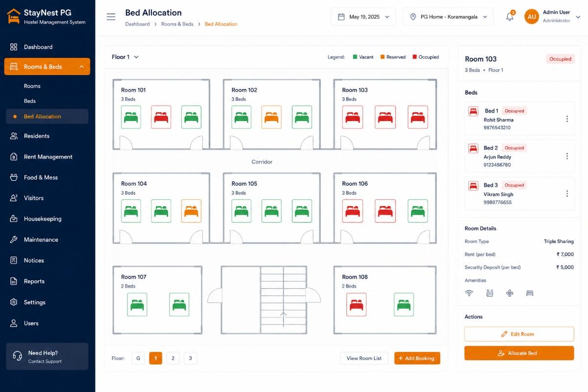
Task: Click Need Help? Contact Support
Action: [x=47, y=356]
